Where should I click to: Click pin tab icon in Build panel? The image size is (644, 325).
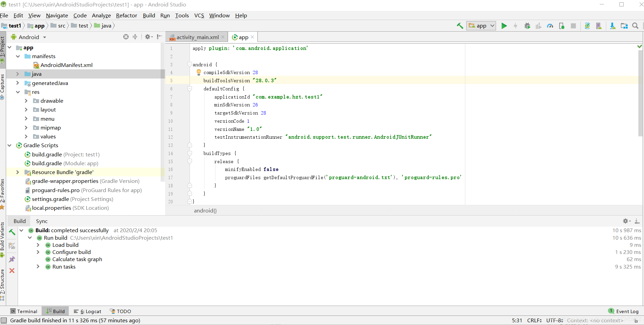pos(12,259)
